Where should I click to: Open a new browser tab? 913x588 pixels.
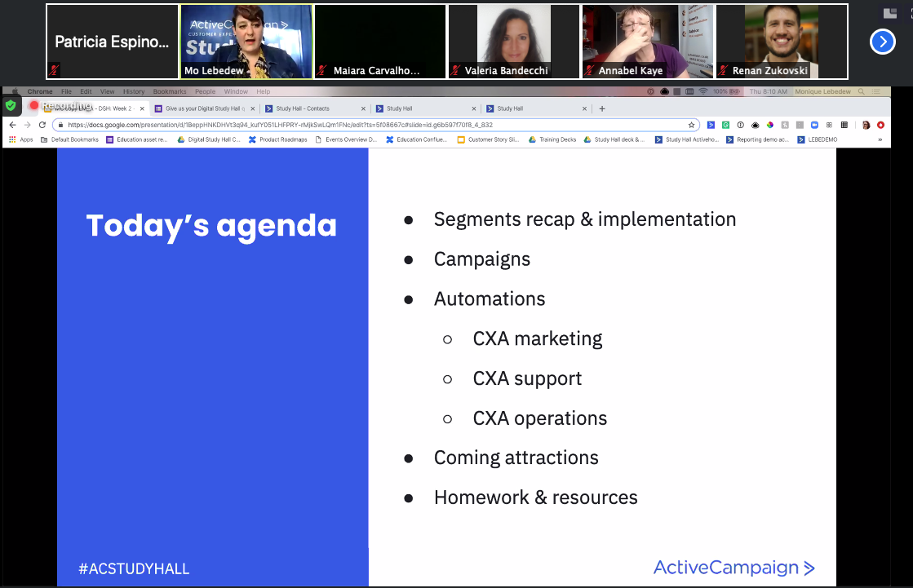[x=602, y=108]
